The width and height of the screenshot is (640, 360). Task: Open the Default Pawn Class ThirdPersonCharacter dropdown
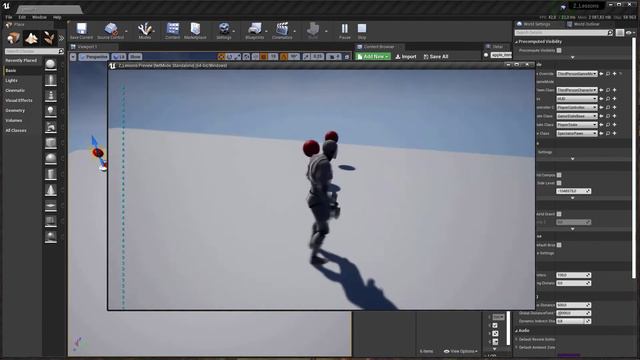577,90
